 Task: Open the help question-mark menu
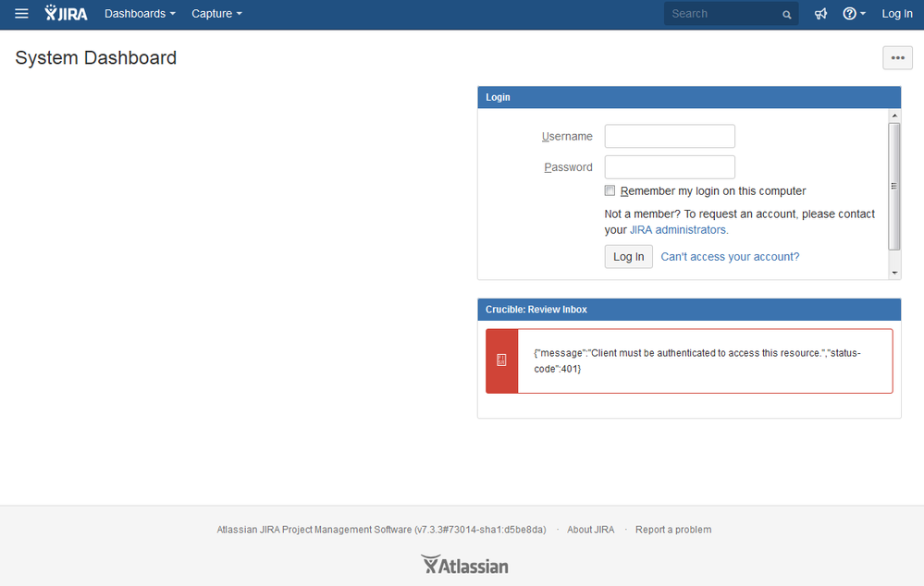pyautogui.click(x=854, y=14)
